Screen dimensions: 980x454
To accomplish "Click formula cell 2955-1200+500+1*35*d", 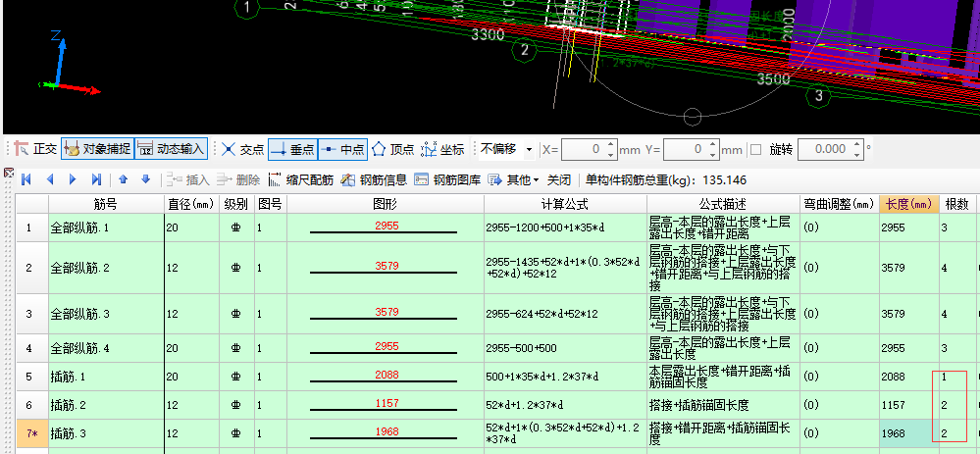I will 565,227.
